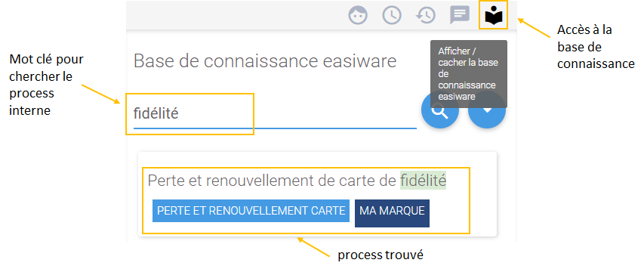Click into the fidélité search field
Image resolution: width=644 pixels, height=272 pixels.
coord(275,114)
